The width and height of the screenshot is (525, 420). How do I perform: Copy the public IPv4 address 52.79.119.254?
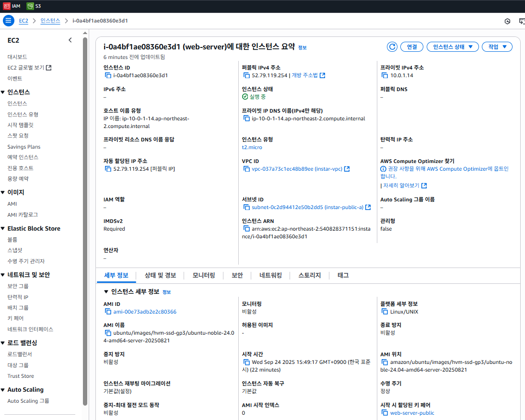[246, 75]
